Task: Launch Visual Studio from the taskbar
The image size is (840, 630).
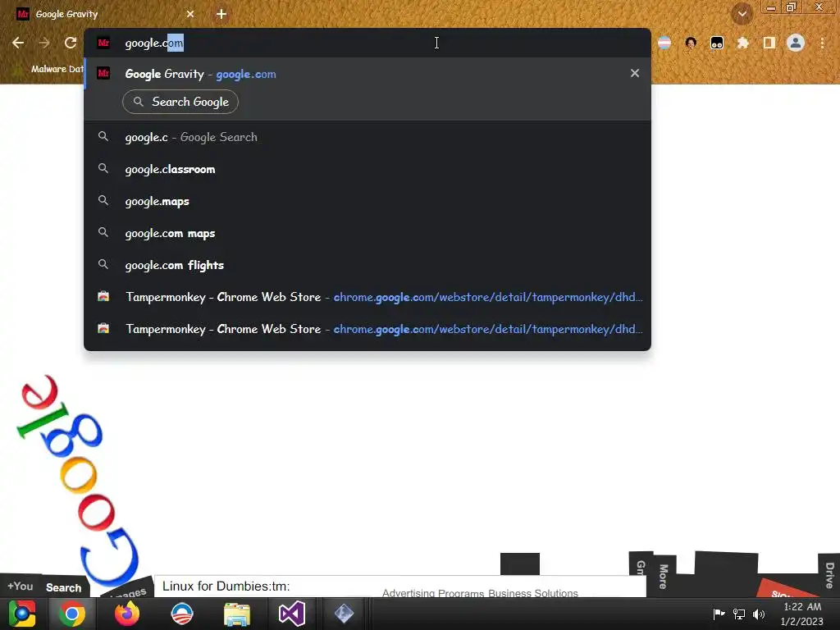Action: pyautogui.click(x=292, y=614)
